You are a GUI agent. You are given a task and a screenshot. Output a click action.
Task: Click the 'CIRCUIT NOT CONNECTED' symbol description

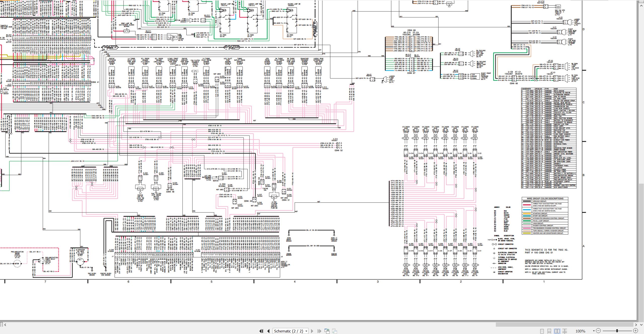coord(507,249)
